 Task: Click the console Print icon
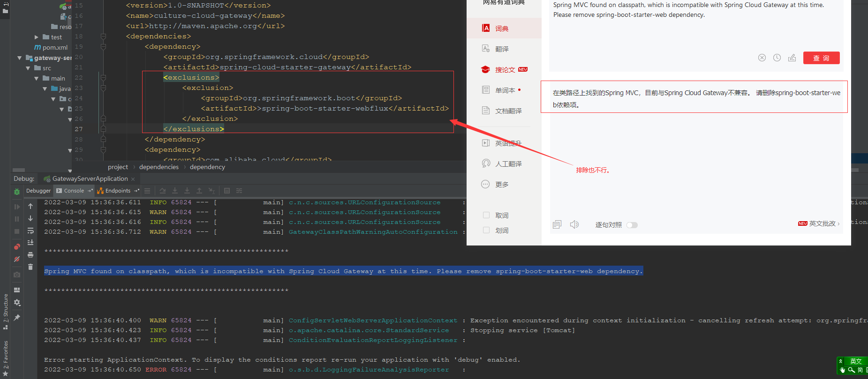click(30, 255)
